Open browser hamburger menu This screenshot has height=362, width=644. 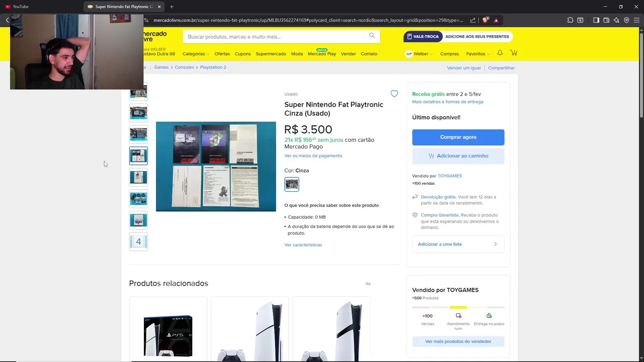click(637, 20)
